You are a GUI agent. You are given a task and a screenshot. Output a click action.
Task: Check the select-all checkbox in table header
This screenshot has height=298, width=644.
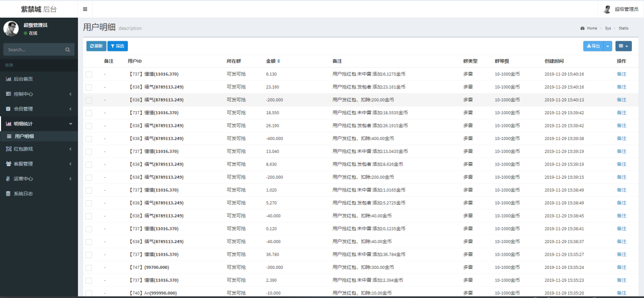click(x=89, y=61)
